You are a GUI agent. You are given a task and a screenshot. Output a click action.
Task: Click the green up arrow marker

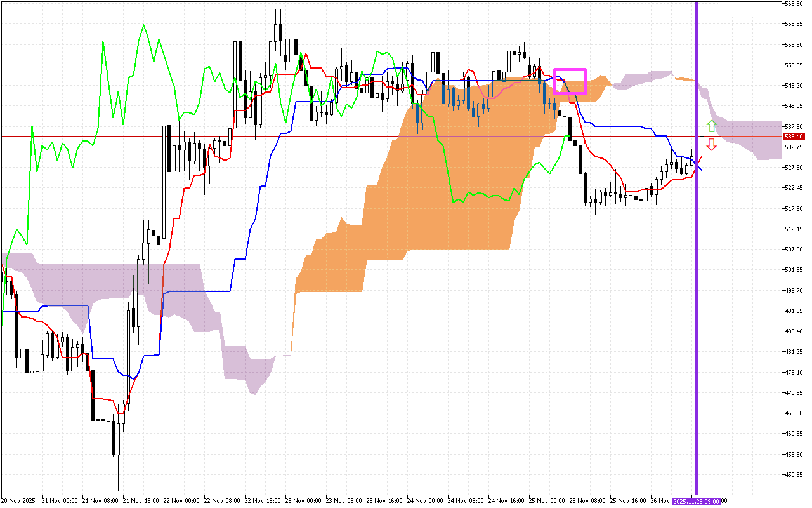click(712, 126)
